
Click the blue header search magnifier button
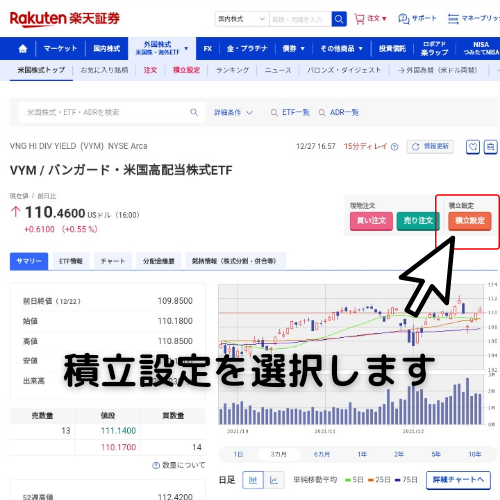[x=339, y=19]
